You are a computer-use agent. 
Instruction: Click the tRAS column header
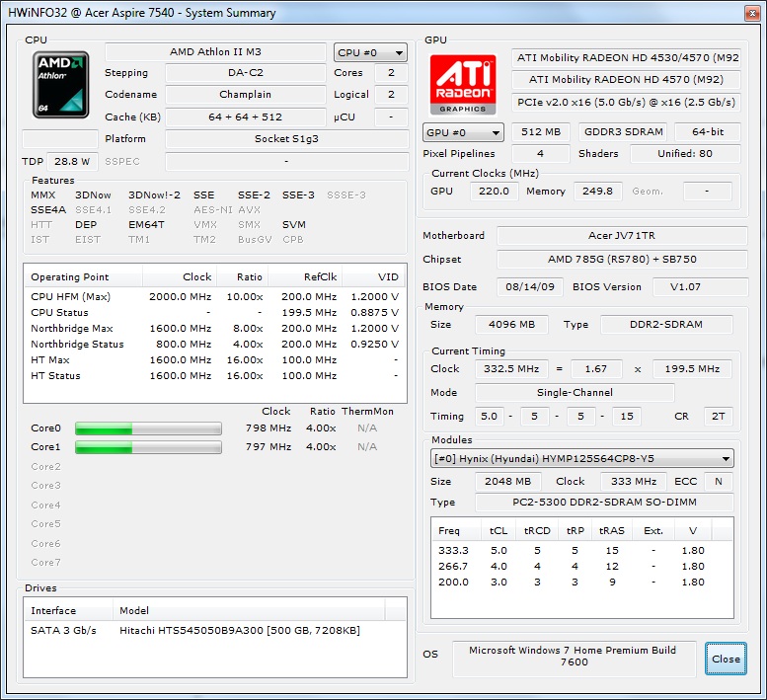click(x=612, y=531)
